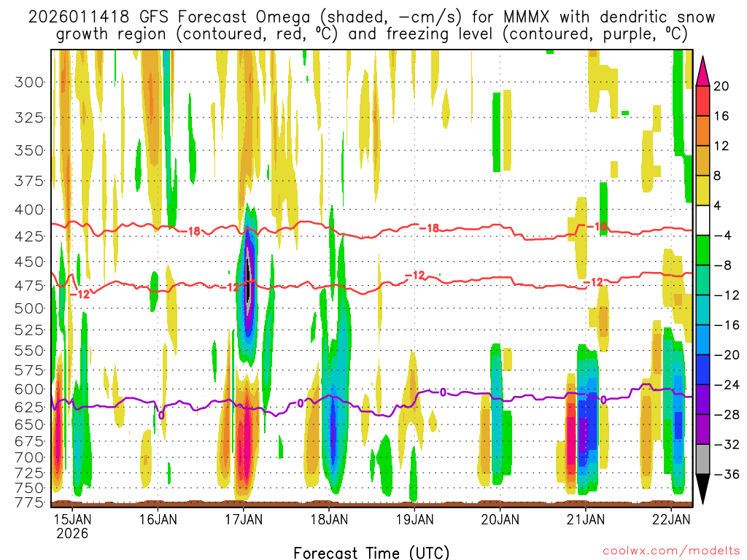Click the colorbar value -8
747x560 pixels.
[722, 265]
